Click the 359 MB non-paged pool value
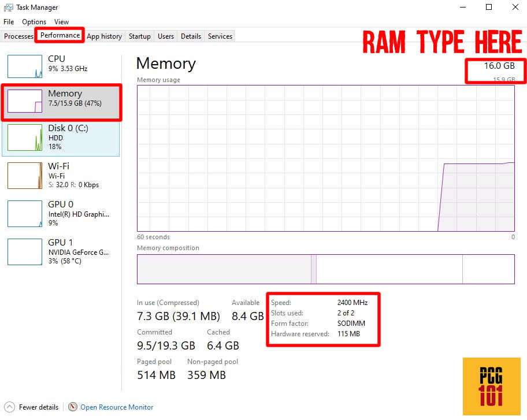 tap(206, 375)
